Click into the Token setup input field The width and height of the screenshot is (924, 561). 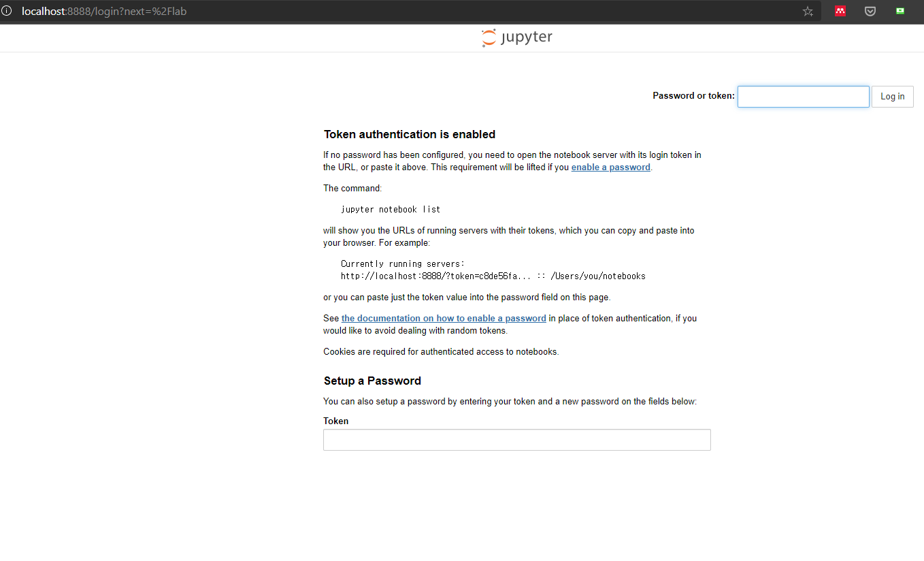(x=517, y=440)
